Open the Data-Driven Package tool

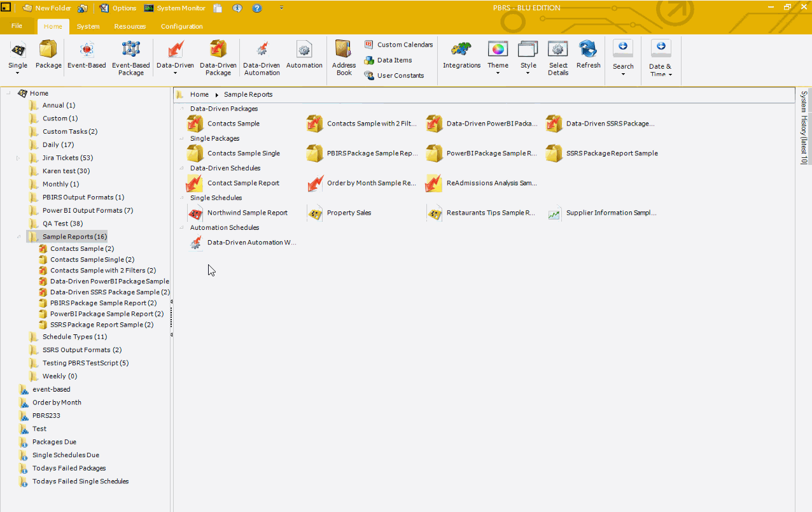click(x=218, y=57)
